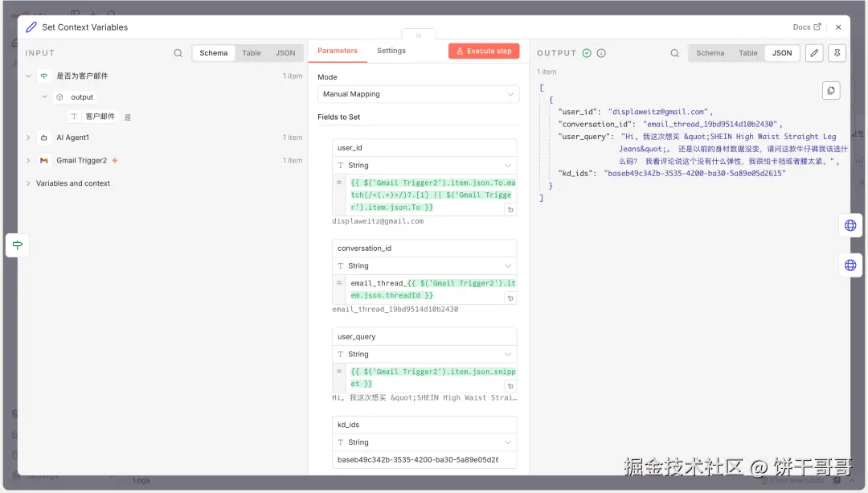Click the Execute step button

click(x=484, y=51)
